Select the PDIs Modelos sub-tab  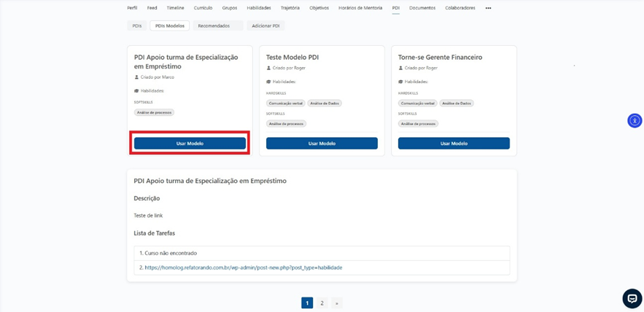pos(169,26)
